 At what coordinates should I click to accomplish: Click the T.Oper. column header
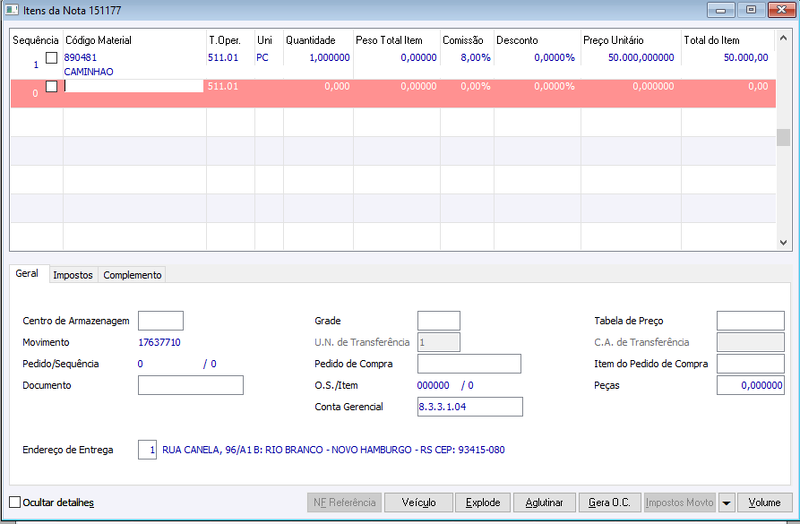click(x=224, y=40)
